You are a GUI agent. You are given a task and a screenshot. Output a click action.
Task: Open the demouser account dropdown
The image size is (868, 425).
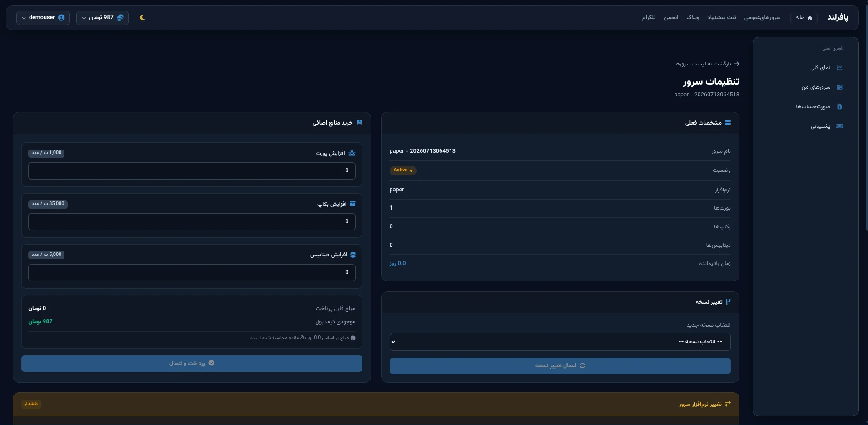pos(43,18)
